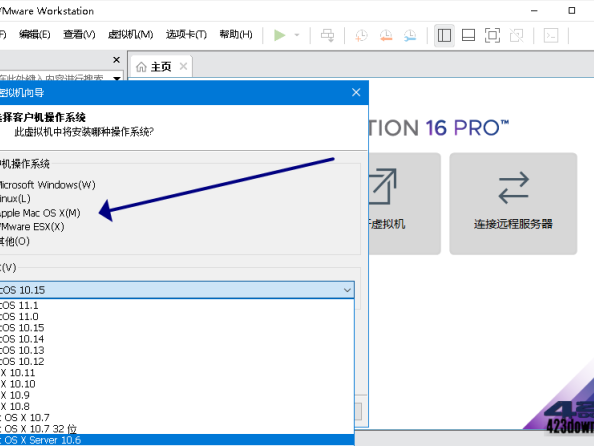
Task: Click the open virtual machine tile
Action: [x=405, y=203]
